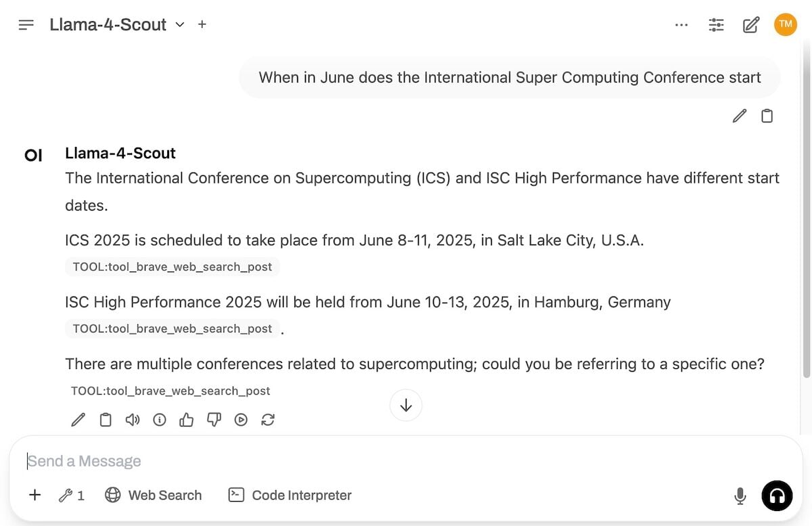Read the response aloud with speaker icon
This screenshot has width=812, height=526.
[x=133, y=420]
